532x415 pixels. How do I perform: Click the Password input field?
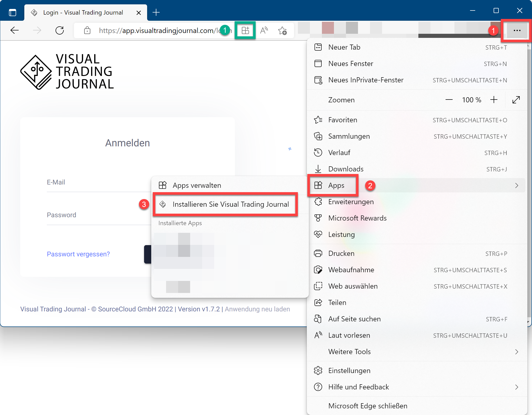click(x=99, y=215)
